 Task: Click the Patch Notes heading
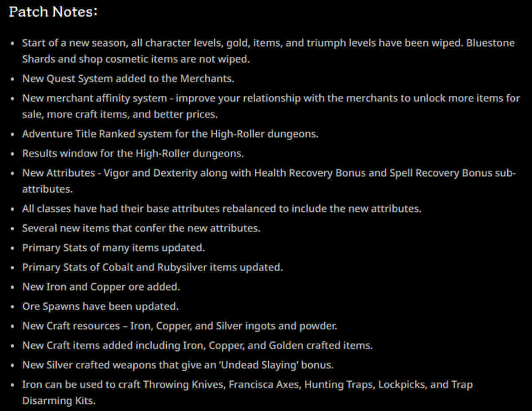pyautogui.click(x=53, y=12)
